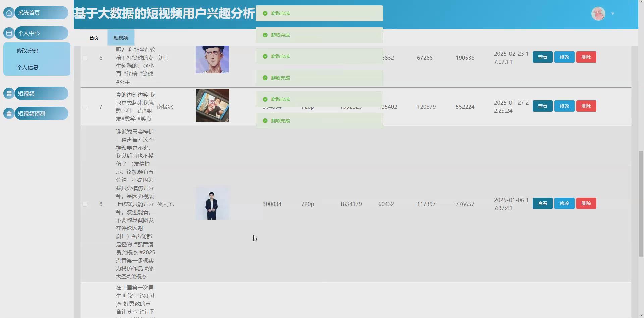Click 删除 for the 南极冰 row
This screenshot has height=318, width=644.
click(x=586, y=106)
